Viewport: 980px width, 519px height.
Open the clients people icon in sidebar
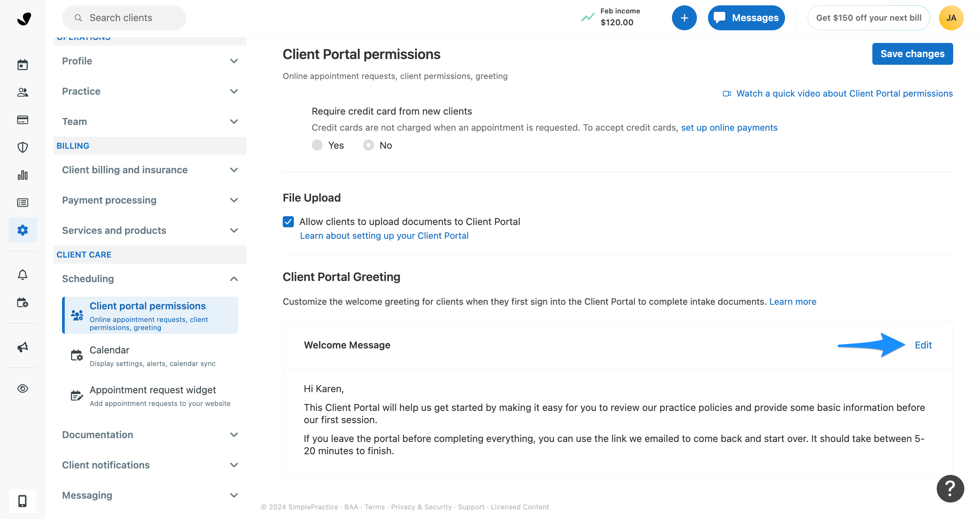[x=23, y=92]
